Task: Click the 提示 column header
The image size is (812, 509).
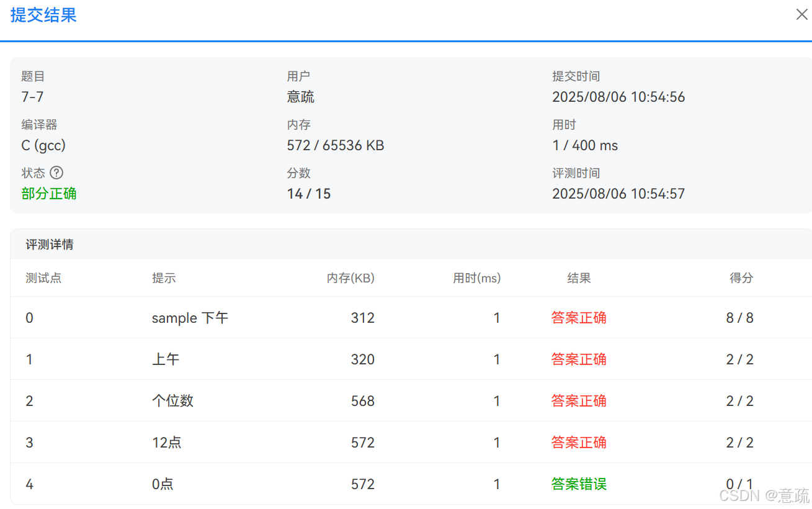Action: point(164,278)
